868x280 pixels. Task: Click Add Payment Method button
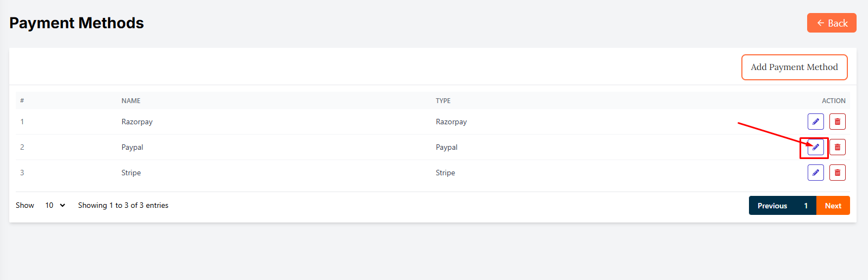coord(794,67)
